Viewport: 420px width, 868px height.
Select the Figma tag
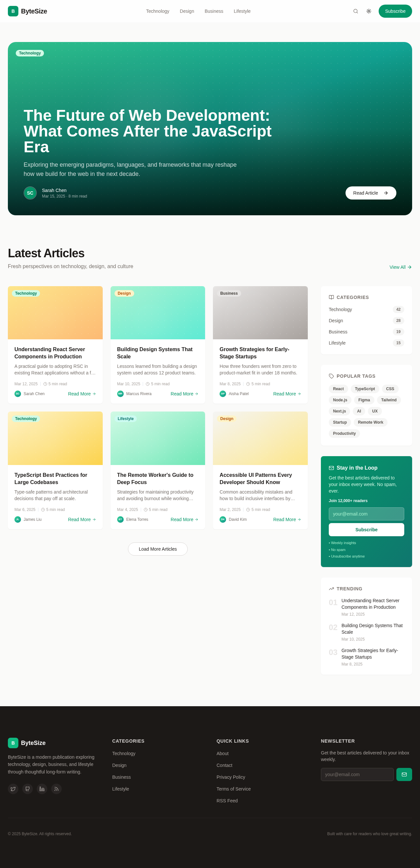click(364, 400)
